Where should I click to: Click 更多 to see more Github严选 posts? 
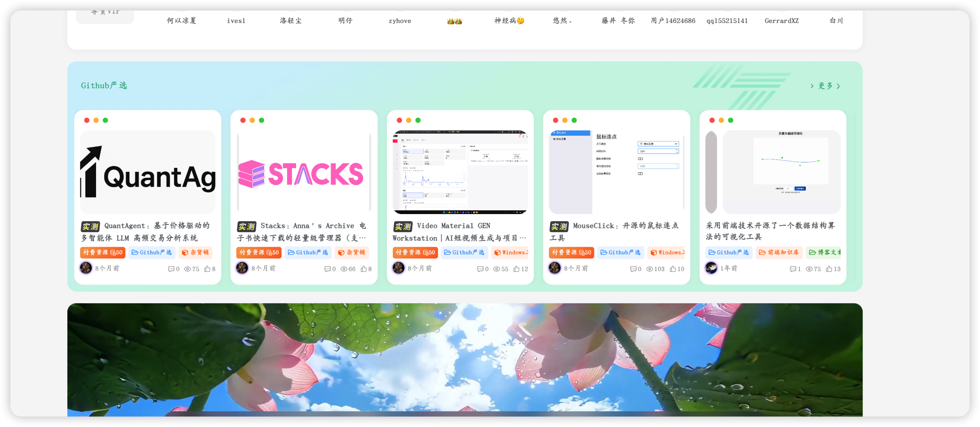pos(825,86)
